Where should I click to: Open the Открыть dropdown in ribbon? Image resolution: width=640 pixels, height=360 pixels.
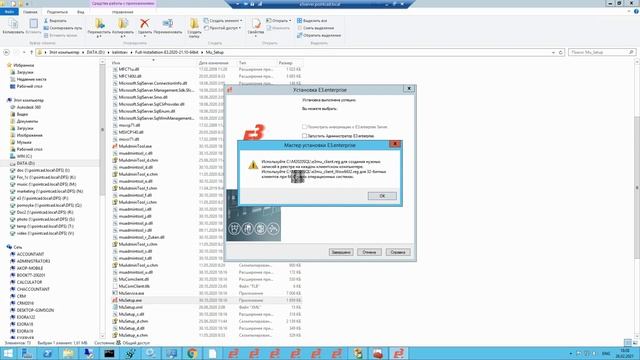[x=279, y=20]
